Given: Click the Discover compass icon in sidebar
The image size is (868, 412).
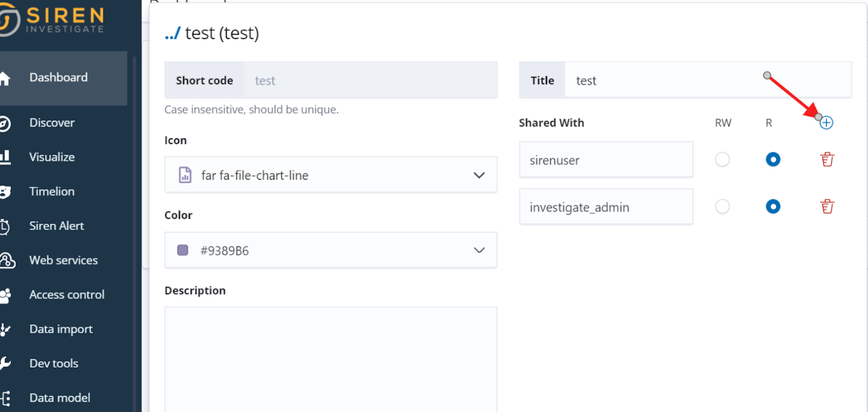Looking at the screenshot, I should [4, 123].
